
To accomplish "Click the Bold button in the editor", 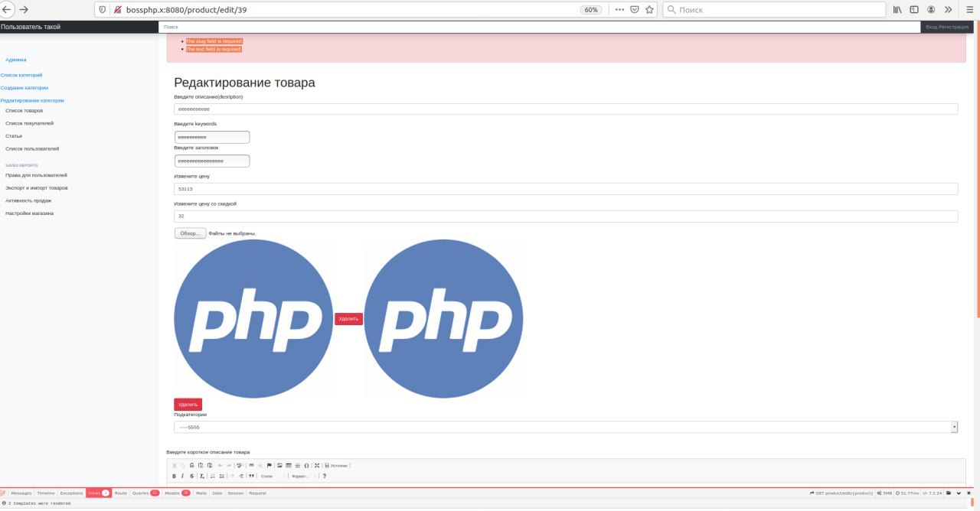I will [174, 476].
